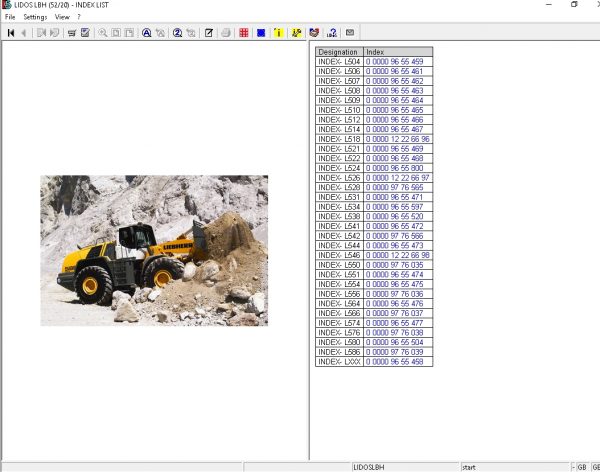
Task: Select the INDEX- L556 designation cell
Action: [339, 294]
